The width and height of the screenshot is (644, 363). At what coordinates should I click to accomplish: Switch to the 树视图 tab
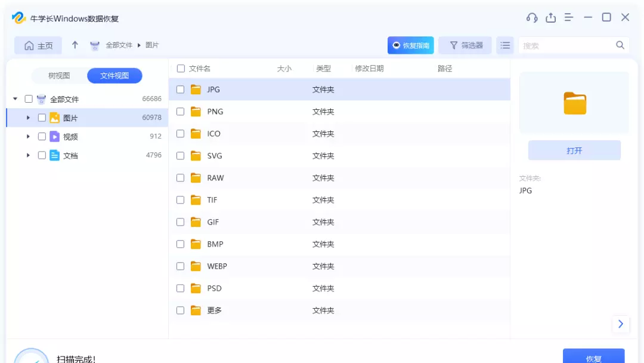coord(59,76)
